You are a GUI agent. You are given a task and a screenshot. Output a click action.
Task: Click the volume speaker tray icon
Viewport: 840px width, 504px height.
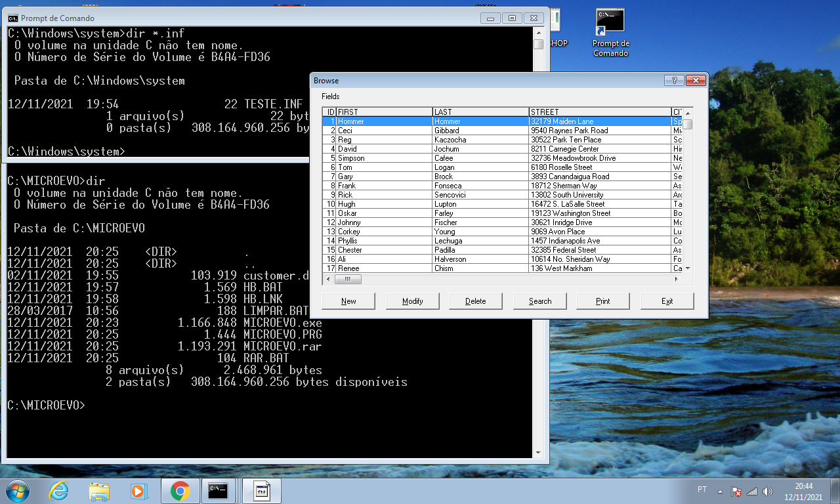[768, 491]
